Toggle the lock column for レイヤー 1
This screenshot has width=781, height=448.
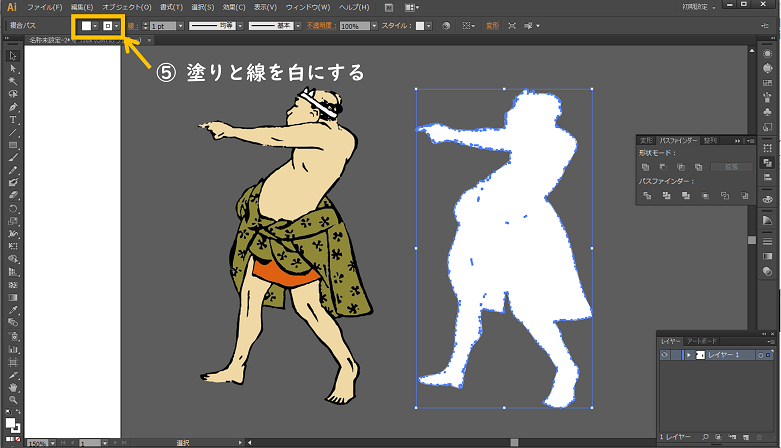[675, 355]
